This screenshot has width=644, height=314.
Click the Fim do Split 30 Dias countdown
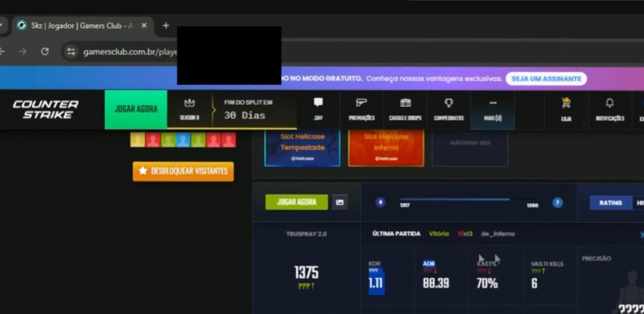[x=248, y=109]
